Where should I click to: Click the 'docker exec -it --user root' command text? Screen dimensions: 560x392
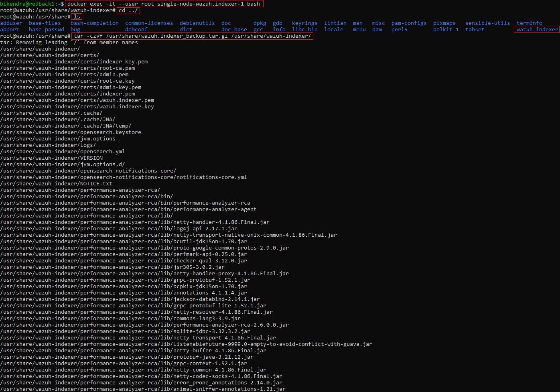pyautogui.click(x=164, y=4)
